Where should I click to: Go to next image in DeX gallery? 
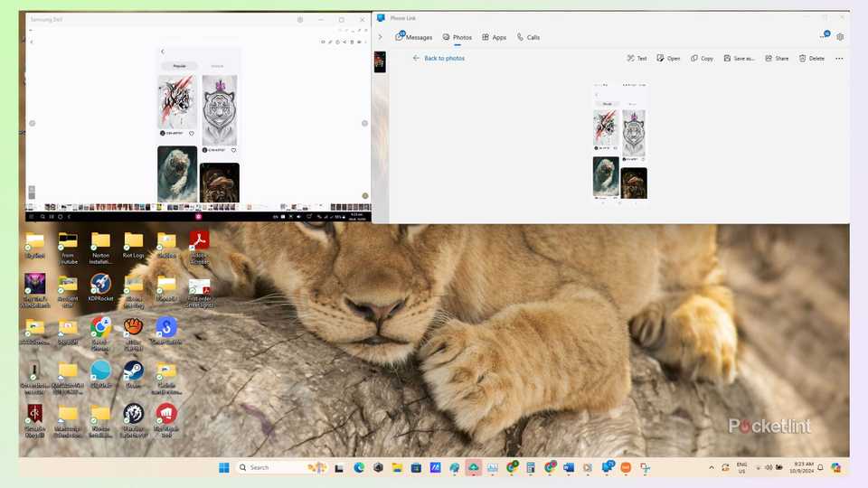pyautogui.click(x=364, y=124)
